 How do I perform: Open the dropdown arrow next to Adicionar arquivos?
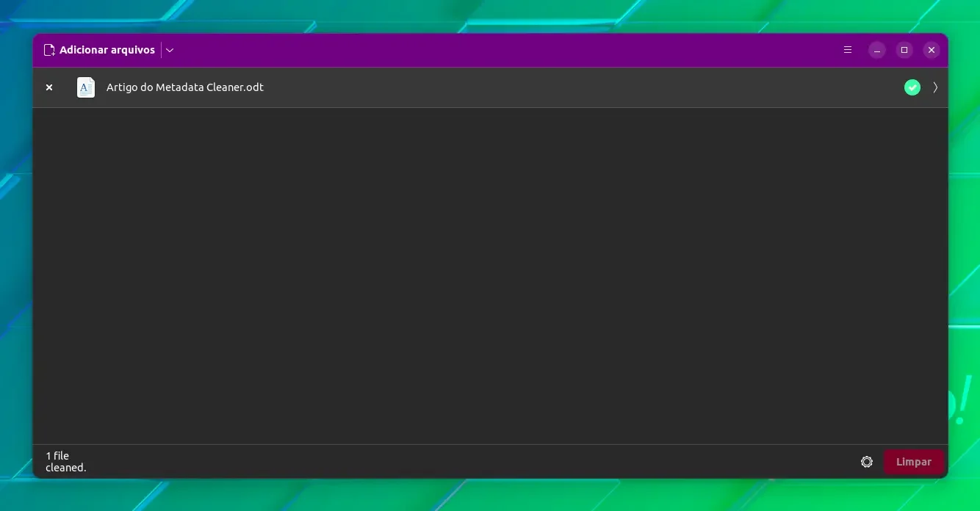[170, 50]
